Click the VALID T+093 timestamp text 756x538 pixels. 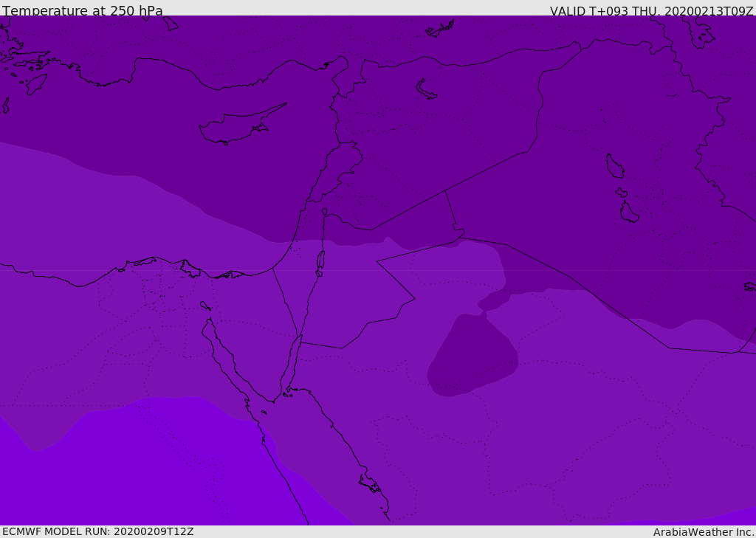651,10
